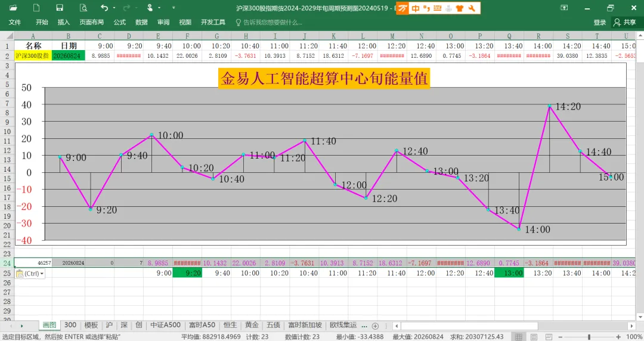Switch to the 视图 (View) ribbon tab
The width and height of the screenshot is (644, 341).
pyautogui.click(x=185, y=22)
